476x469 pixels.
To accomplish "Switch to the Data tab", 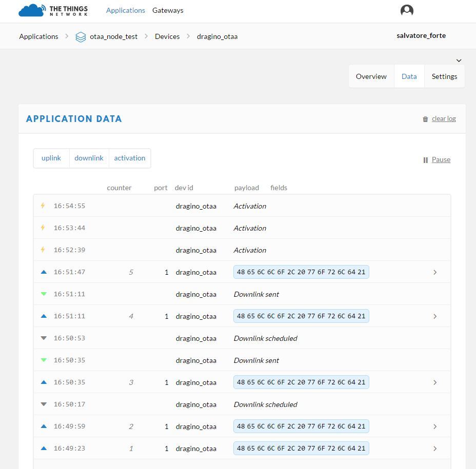I will coord(409,76).
